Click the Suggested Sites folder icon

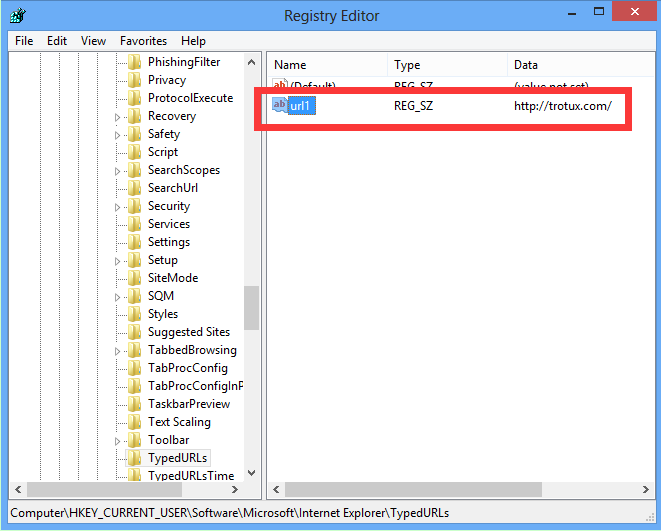point(135,332)
